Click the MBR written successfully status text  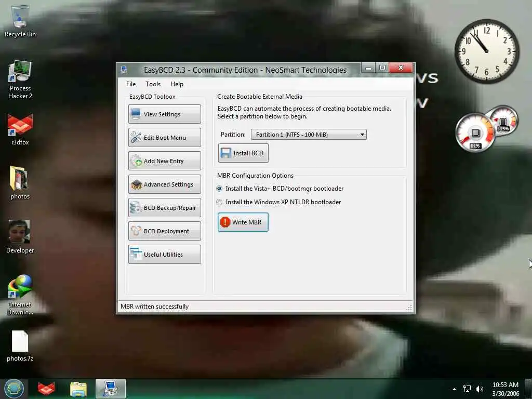pyautogui.click(x=154, y=307)
